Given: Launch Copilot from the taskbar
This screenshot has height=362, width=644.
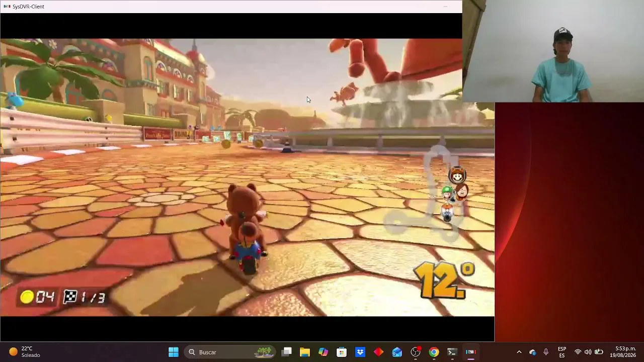Looking at the screenshot, I should point(323,352).
